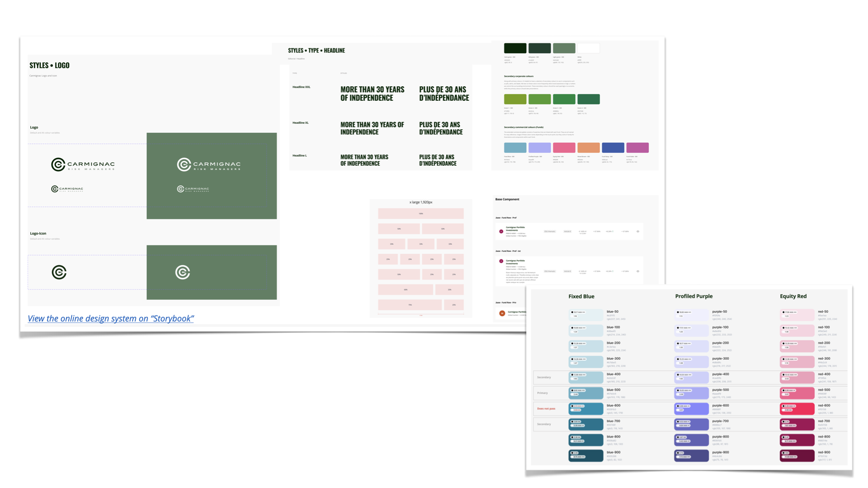Click the Headline XXL English sample text
Image resolution: width=868 pixels, height=488 pixels.
[x=373, y=94]
